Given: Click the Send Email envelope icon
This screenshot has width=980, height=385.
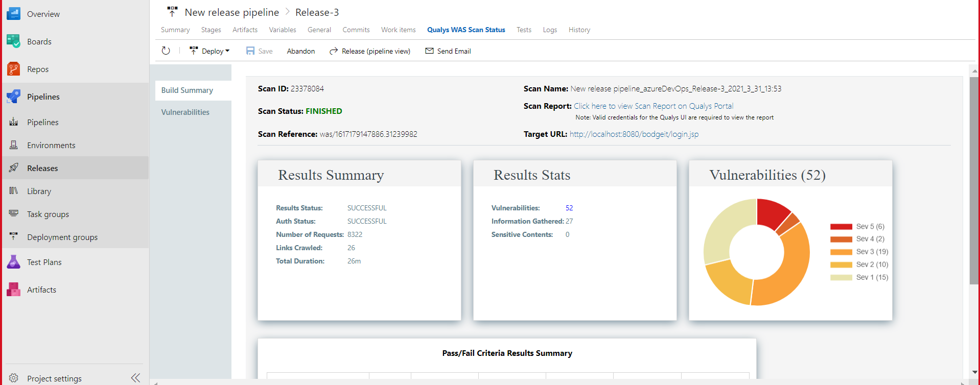Looking at the screenshot, I should coord(429,51).
